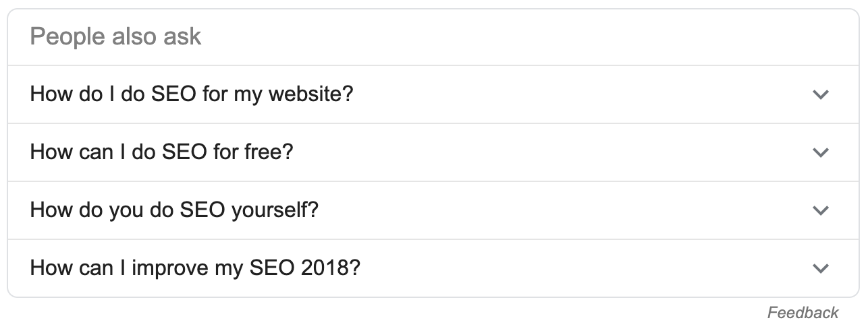Click the down arrow next to 'How can I do SEO for free?'

point(820,152)
